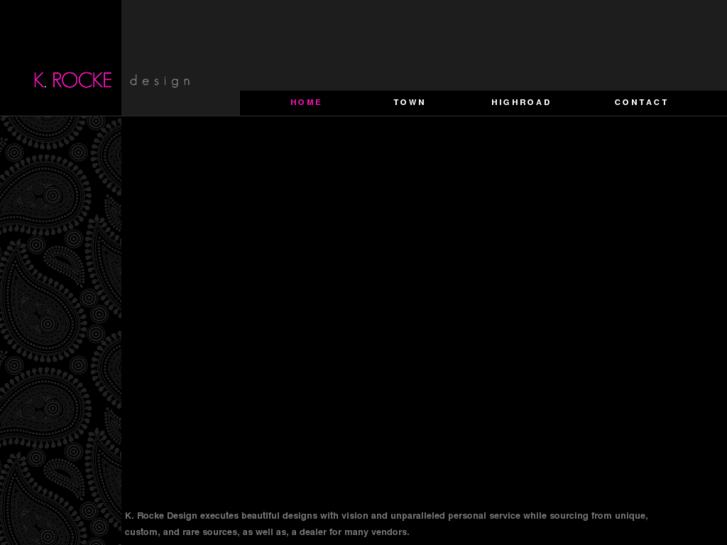Viewport: 727px width, 545px height.
Task: Open the HOME navigation item
Action: coord(306,102)
